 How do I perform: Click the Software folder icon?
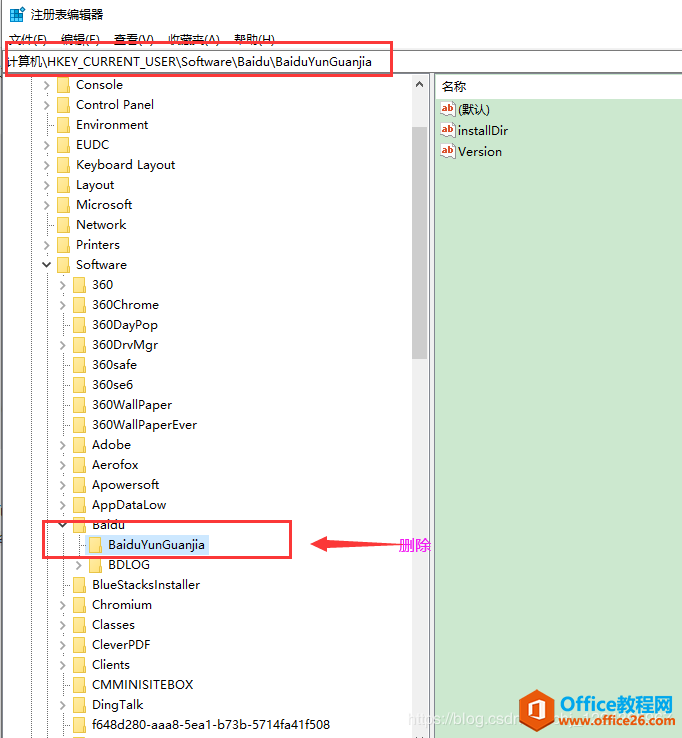tap(64, 265)
